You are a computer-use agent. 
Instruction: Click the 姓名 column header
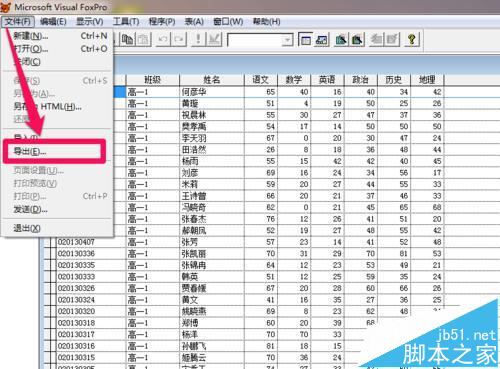pos(212,80)
